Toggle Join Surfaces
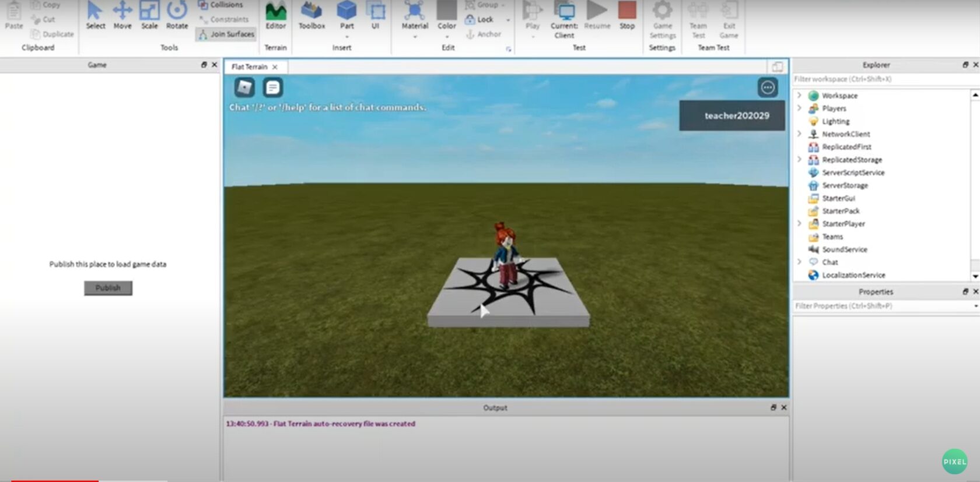The height and width of the screenshot is (482, 980). tap(226, 34)
